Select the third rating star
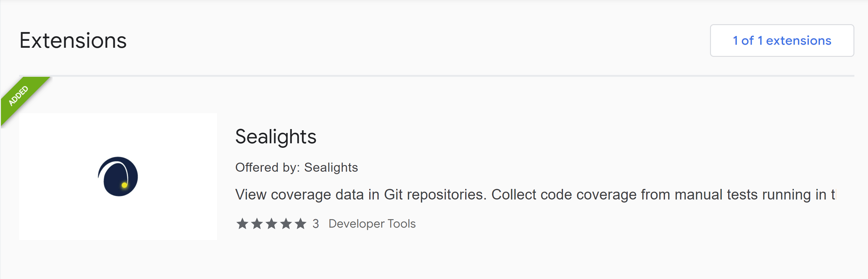 point(271,224)
